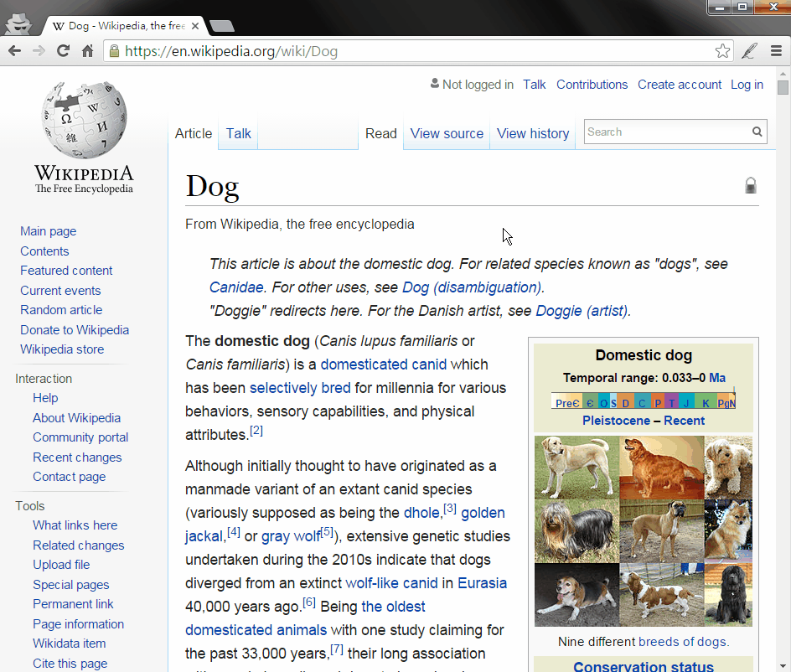This screenshot has width=791, height=672.
Task: Open the View history tab
Action: coord(533,134)
